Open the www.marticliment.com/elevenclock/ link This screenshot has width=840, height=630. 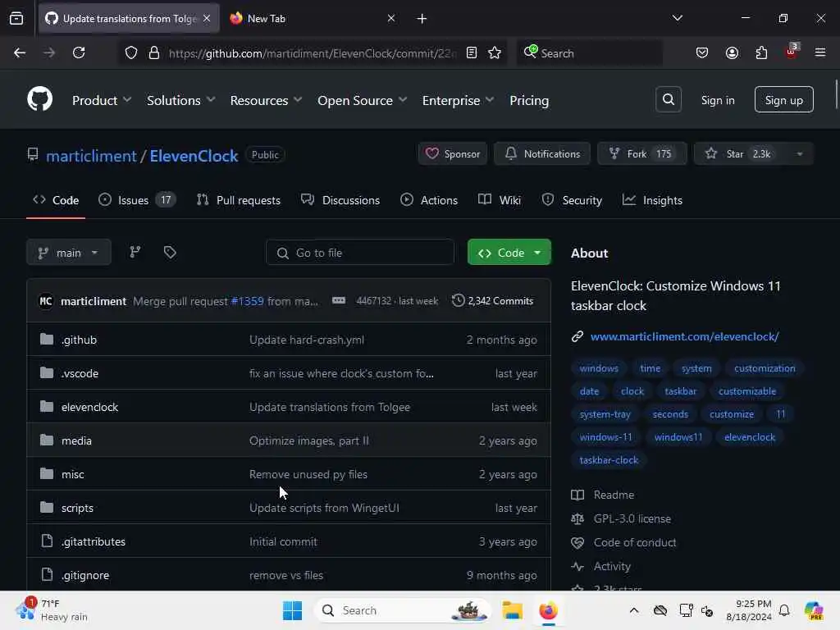(x=684, y=336)
